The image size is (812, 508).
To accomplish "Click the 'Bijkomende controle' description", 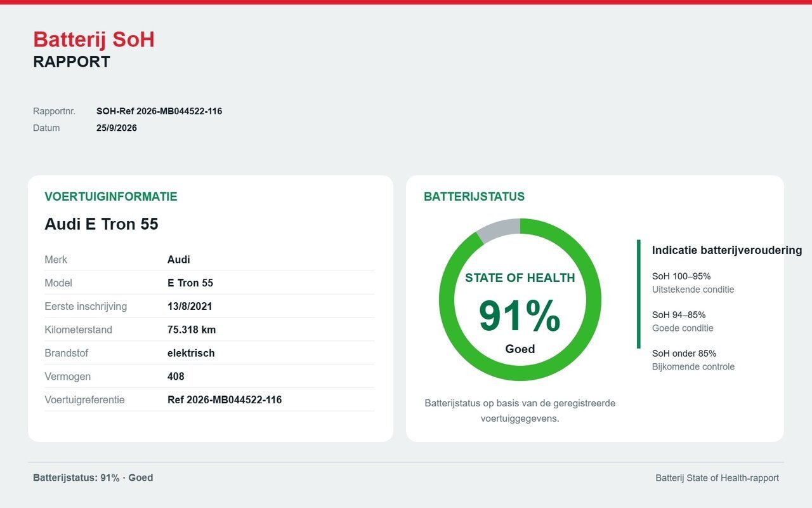I will 693,367.
